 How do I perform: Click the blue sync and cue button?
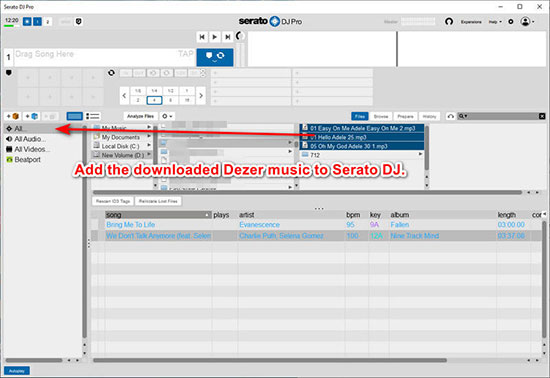point(215,57)
